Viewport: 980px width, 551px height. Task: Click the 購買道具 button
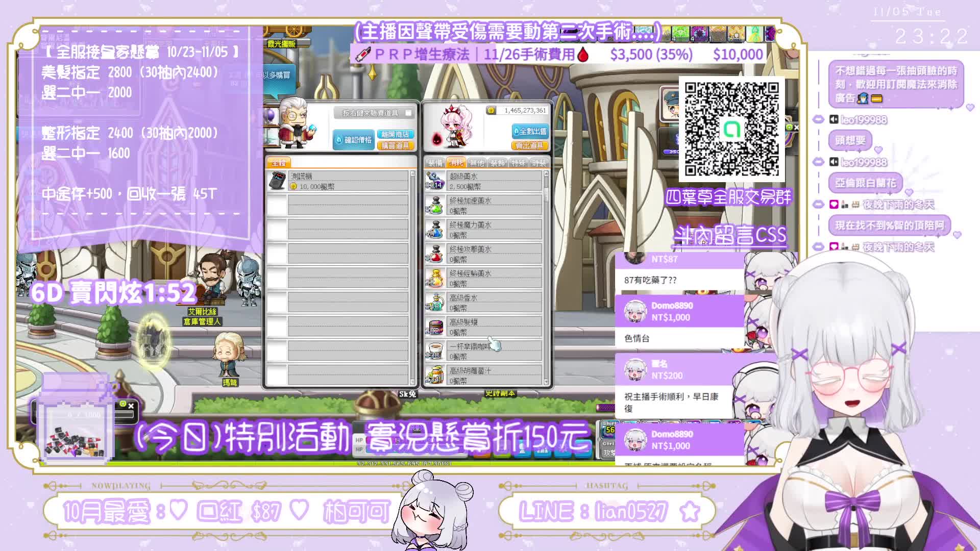click(x=396, y=145)
